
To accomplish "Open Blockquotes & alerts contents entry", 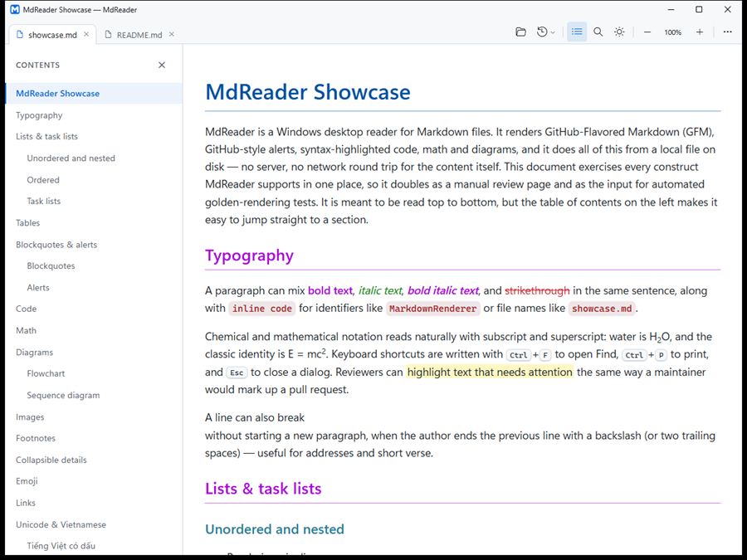I will click(93, 245).
